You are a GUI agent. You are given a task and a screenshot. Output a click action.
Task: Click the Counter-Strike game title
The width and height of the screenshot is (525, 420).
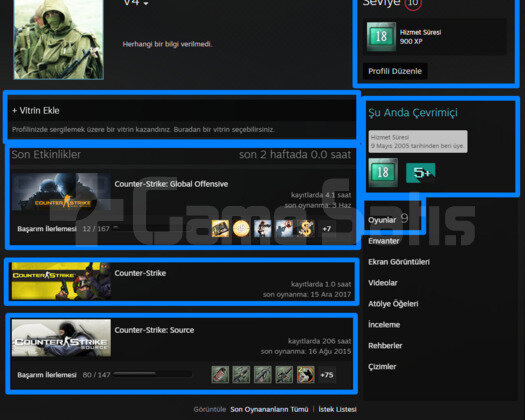click(140, 273)
